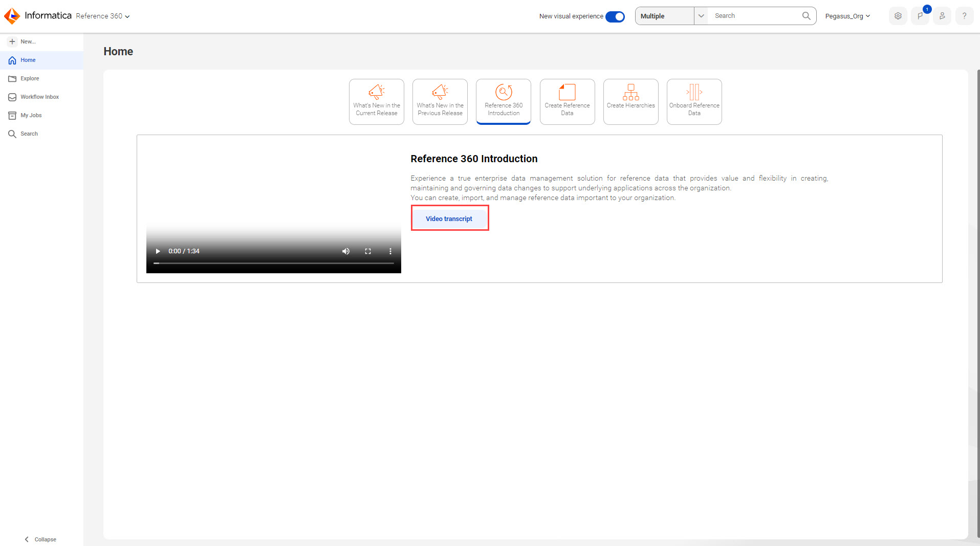The height and width of the screenshot is (546, 980).
Task: Click the 0:00 / 1:34 video time display
Action: pos(184,251)
